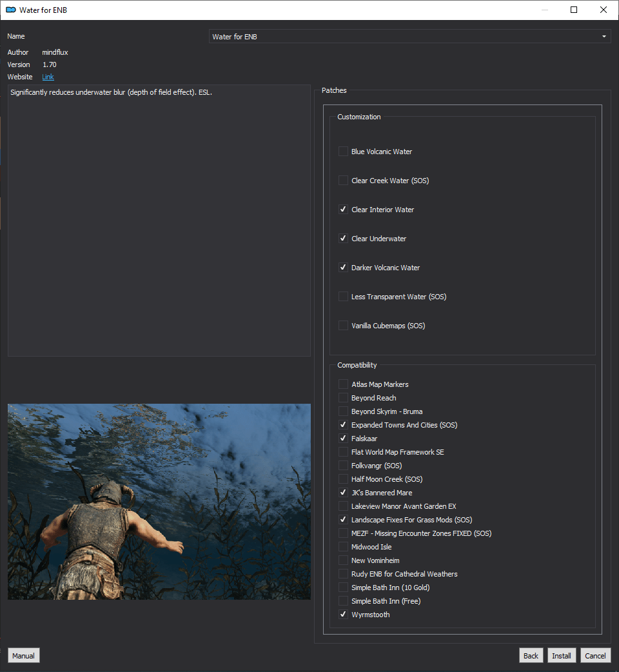
Task: Click the Install button
Action: pos(561,656)
